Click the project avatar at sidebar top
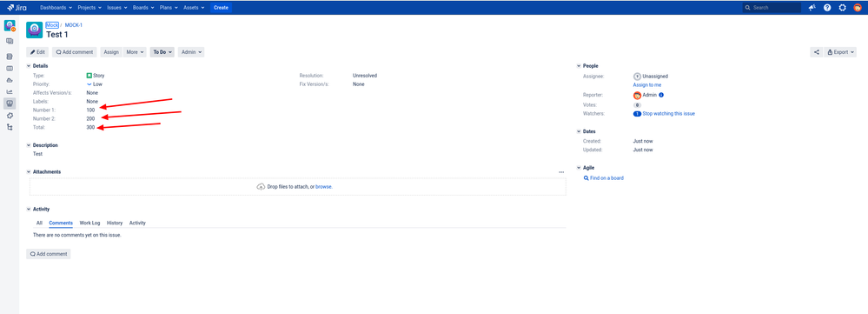The height and width of the screenshot is (314, 868). coord(10,25)
